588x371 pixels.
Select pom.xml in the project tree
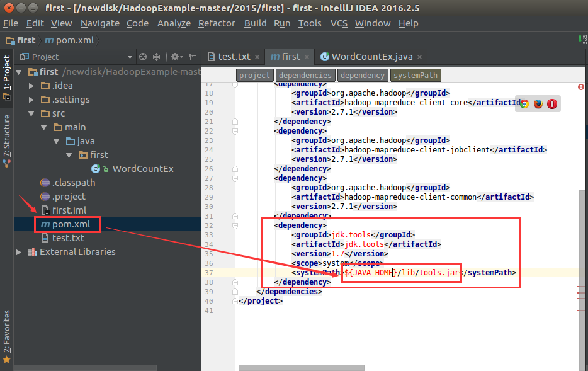(x=70, y=224)
